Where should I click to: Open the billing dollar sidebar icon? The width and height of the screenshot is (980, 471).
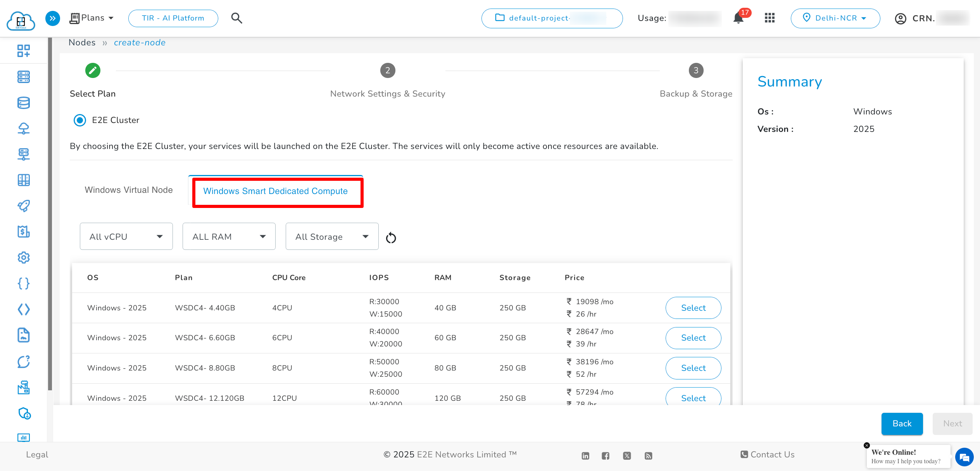(x=24, y=232)
